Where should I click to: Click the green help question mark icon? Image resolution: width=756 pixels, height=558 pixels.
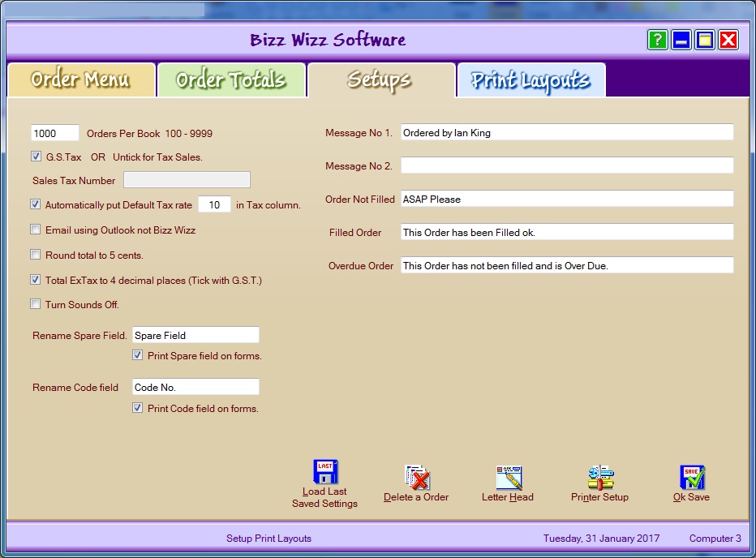tap(657, 40)
